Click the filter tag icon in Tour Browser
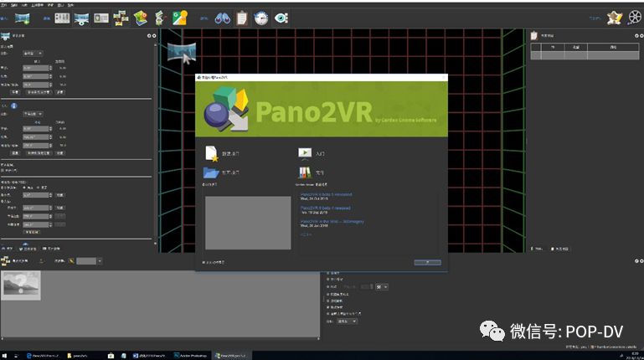 pyautogui.click(x=71, y=261)
